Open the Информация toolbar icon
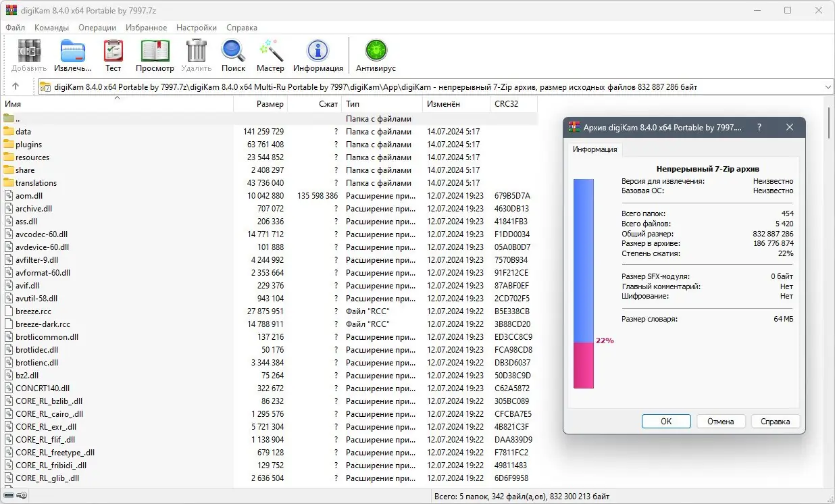 click(318, 51)
